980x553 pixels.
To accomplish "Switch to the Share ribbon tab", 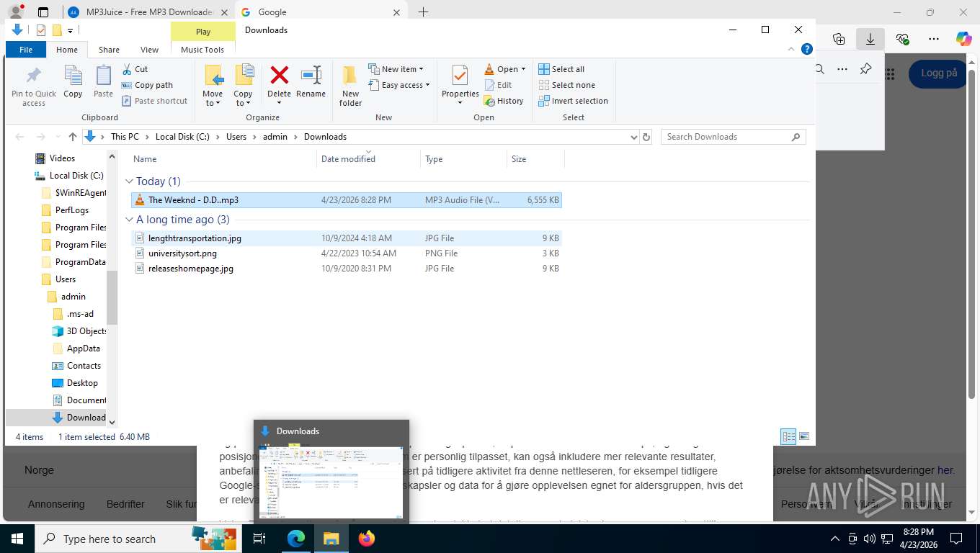I will coord(109,50).
